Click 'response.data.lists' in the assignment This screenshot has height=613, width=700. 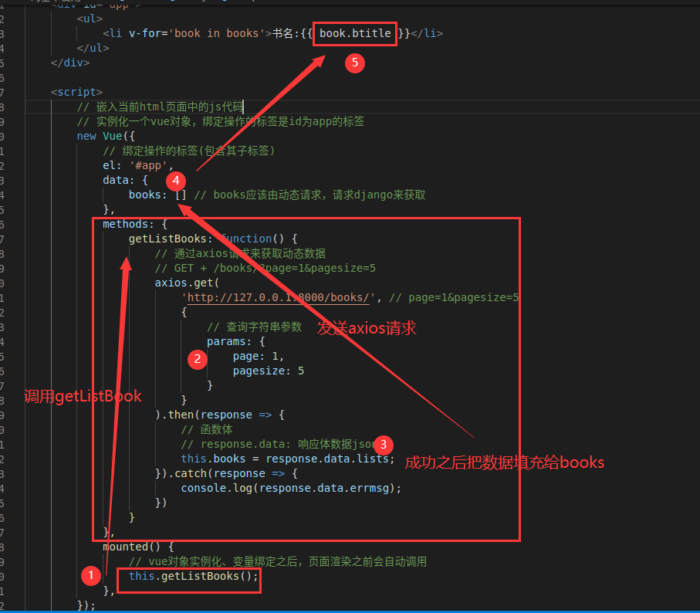pos(327,459)
